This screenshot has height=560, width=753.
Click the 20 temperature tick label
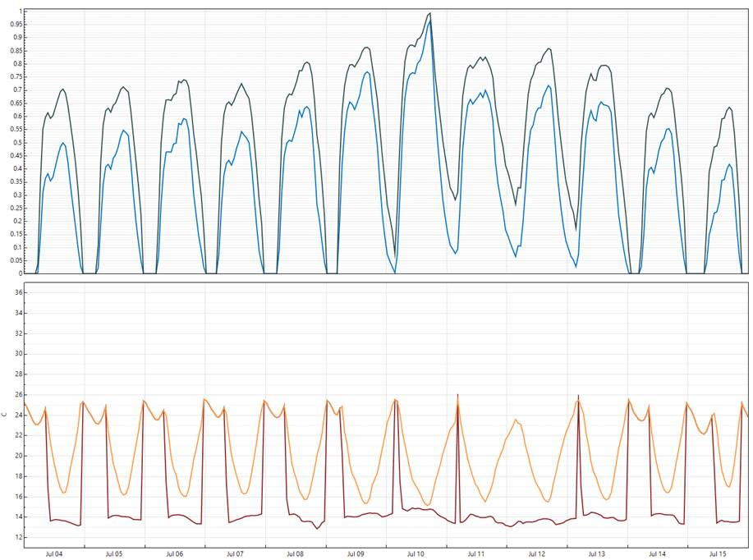[x=19, y=456]
